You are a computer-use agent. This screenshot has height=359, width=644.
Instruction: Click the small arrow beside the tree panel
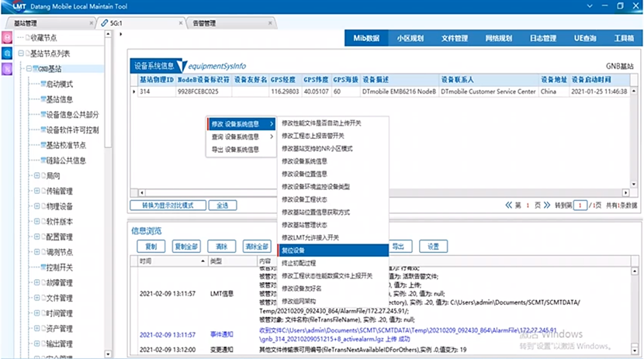[x=121, y=34]
